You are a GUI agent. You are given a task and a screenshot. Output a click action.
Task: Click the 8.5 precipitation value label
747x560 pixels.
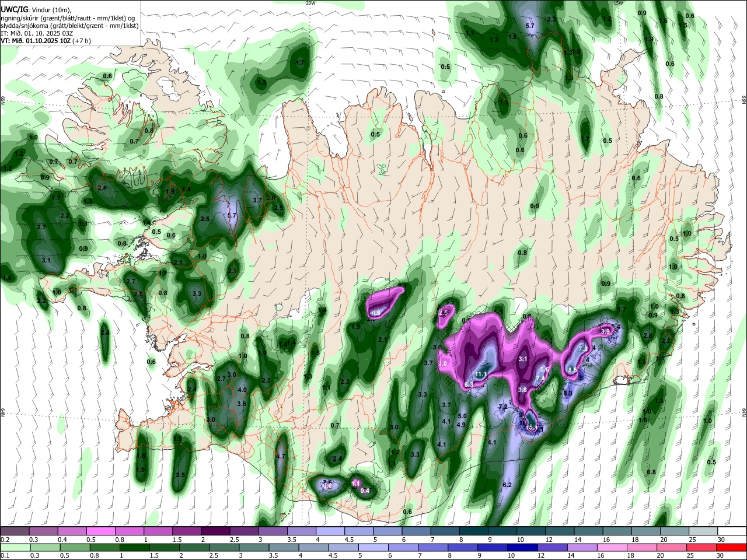coord(573,370)
